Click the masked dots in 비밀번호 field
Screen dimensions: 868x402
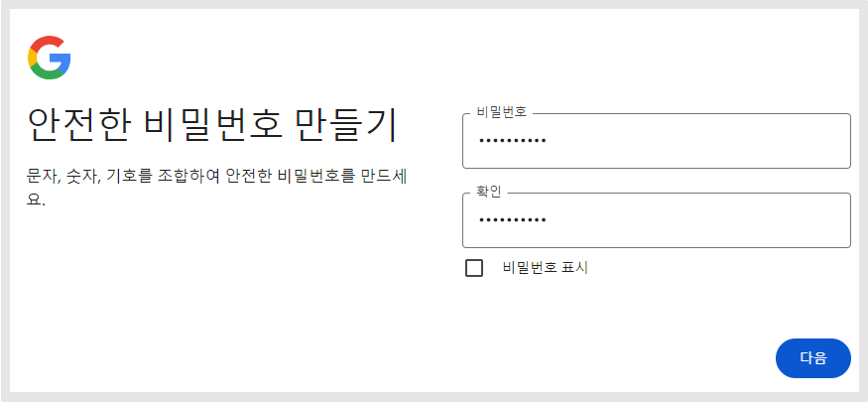pyautogui.click(x=512, y=141)
